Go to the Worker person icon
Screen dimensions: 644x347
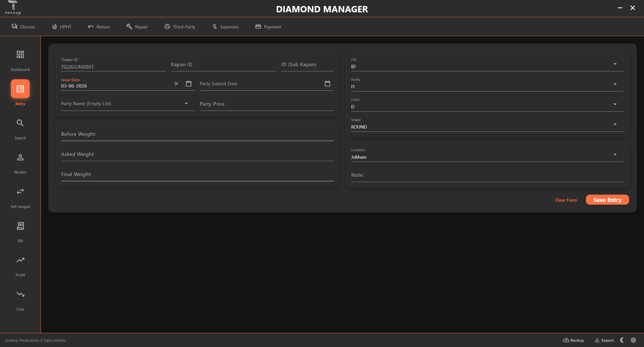pyautogui.click(x=20, y=157)
